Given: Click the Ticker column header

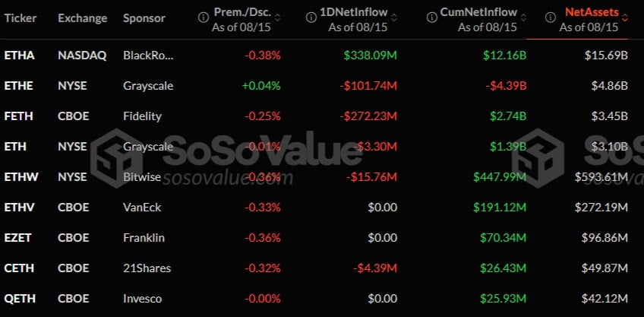Looking at the screenshot, I should coord(21,17).
